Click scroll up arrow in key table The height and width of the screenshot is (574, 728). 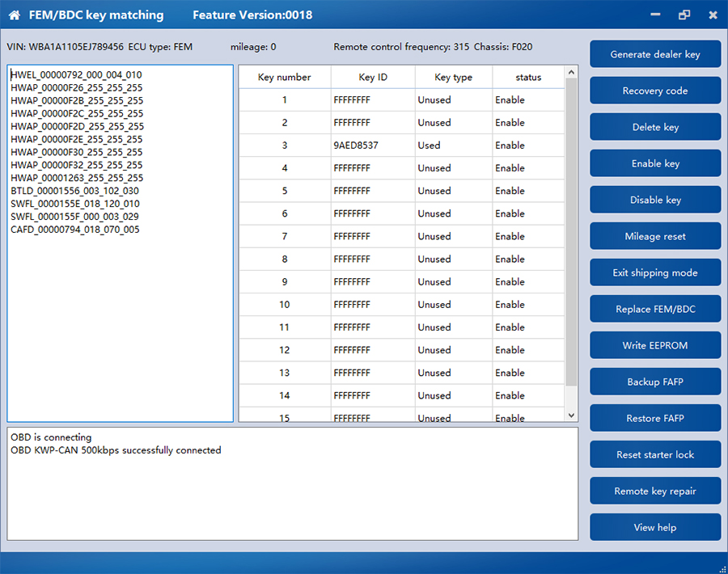pyautogui.click(x=572, y=73)
